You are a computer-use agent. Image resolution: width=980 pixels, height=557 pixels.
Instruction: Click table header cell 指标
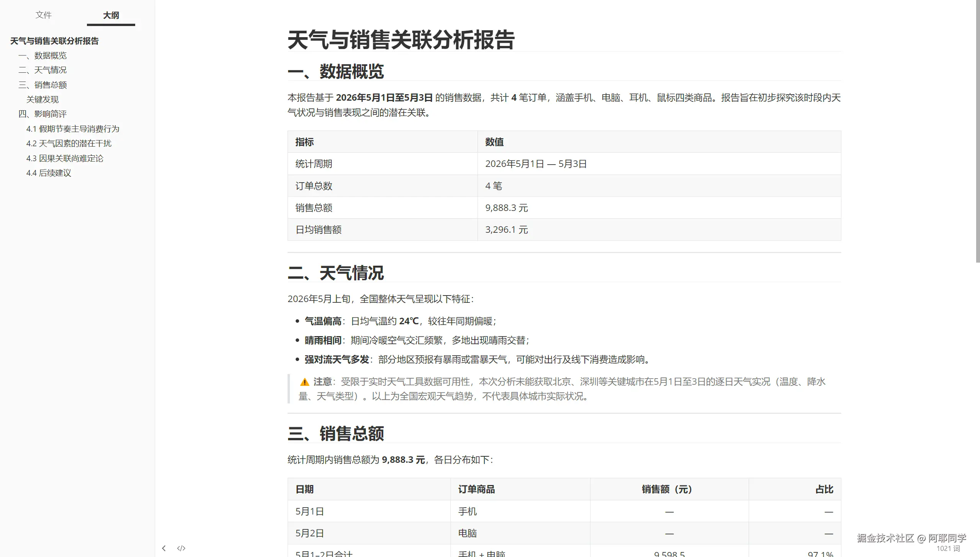[x=383, y=142]
